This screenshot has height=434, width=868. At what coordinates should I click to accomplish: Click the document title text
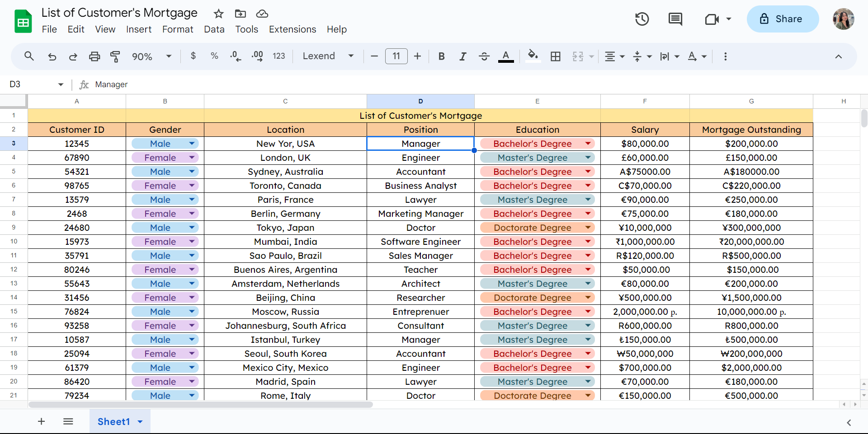(x=119, y=13)
